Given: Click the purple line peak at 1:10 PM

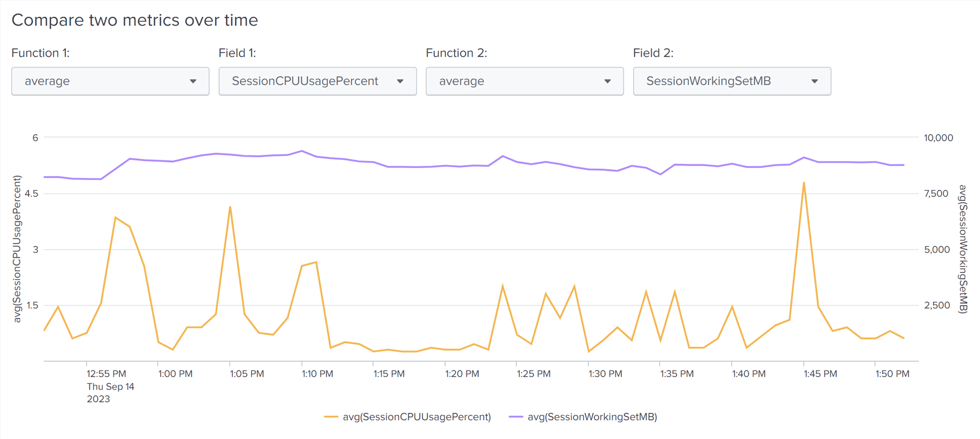Looking at the screenshot, I should click(x=302, y=151).
